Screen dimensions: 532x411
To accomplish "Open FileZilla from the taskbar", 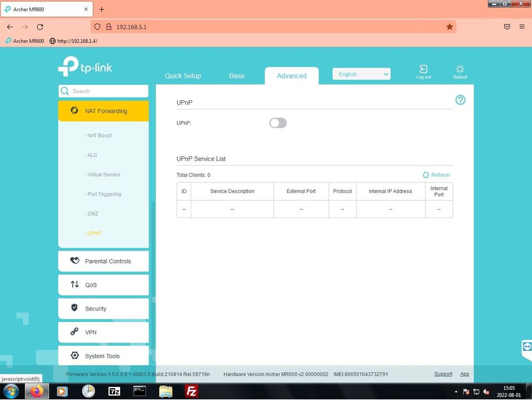I will [x=191, y=392].
